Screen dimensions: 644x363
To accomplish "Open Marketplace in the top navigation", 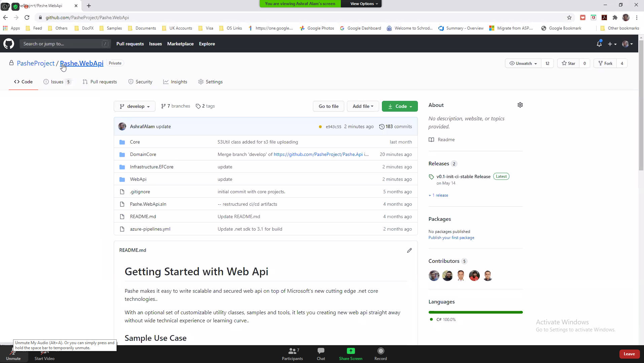I will click(x=180, y=44).
